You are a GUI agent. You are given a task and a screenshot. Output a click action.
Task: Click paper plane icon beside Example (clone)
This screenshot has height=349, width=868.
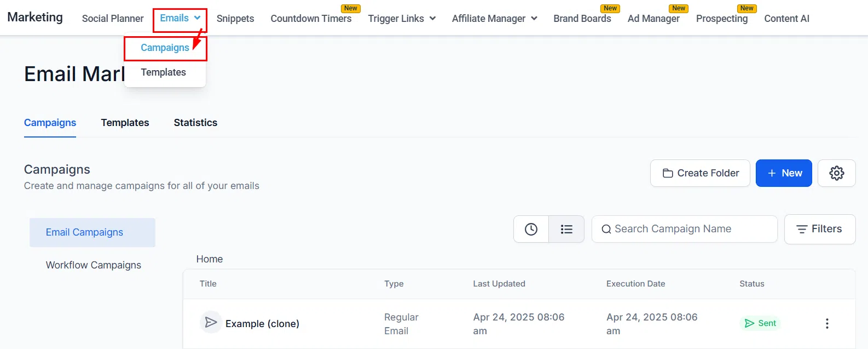coord(211,323)
